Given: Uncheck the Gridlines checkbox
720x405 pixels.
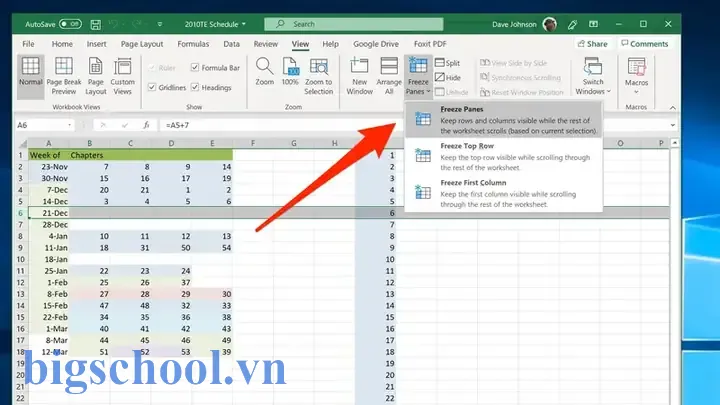Looking at the screenshot, I should point(152,87).
